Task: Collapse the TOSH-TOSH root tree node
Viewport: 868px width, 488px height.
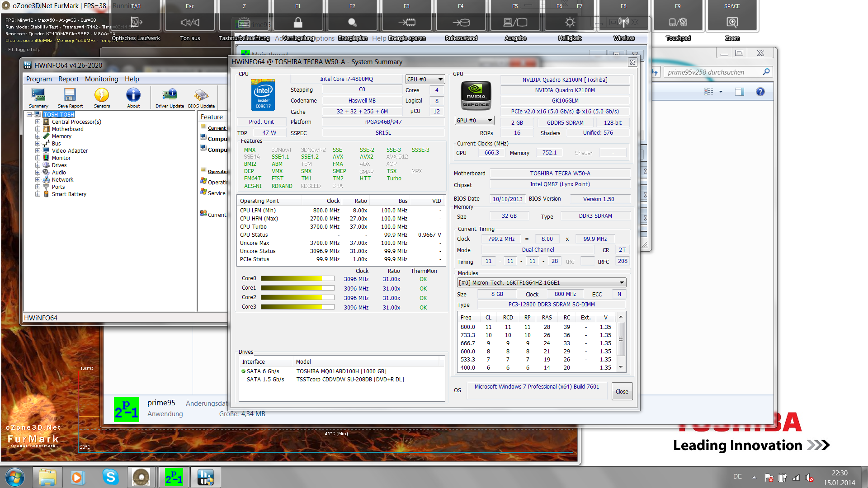Action: point(29,114)
